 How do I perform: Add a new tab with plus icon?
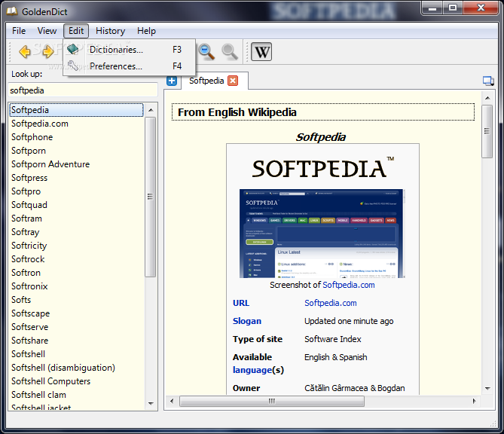click(x=172, y=81)
